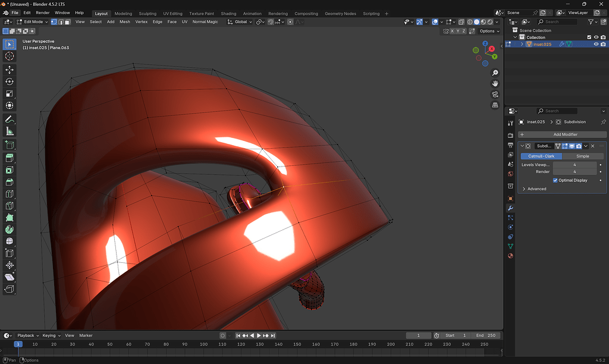The height and width of the screenshot is (364, 609).
Task: Click the timeline play button
Action: (259, 335)
